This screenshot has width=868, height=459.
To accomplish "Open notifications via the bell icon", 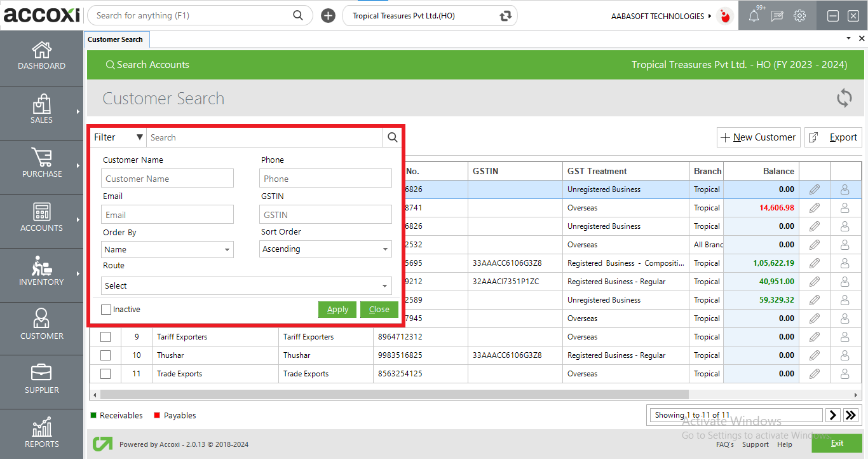I will pyautogui.click(x=754, y=15).
